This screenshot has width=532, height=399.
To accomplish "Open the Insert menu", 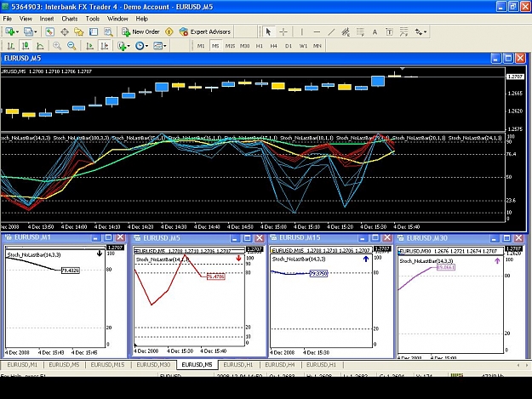I will coord(47,19).
